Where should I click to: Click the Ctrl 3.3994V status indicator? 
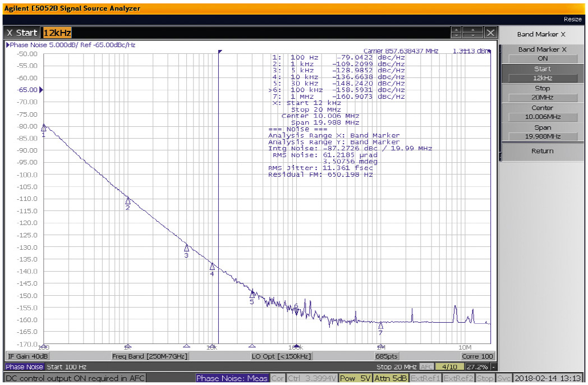pyautogui.click(x=311, y=378)
